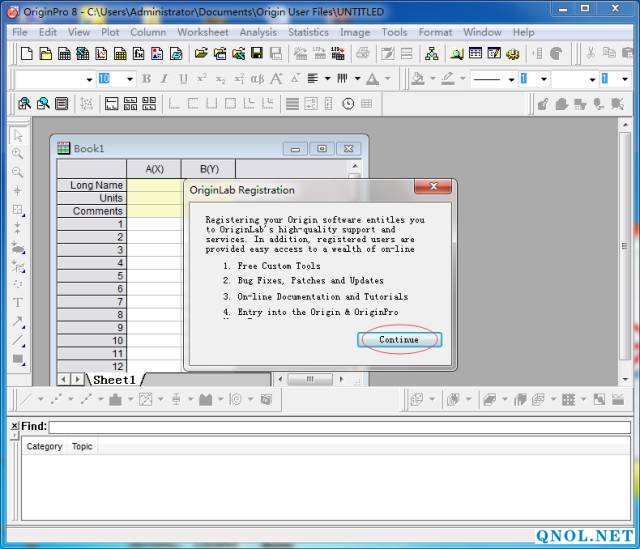Open the Analysis menu

[258, 32]
